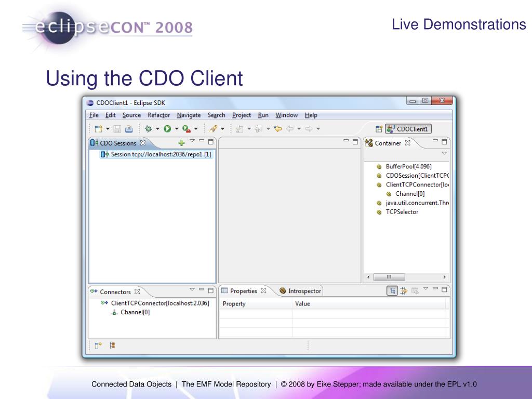The width and height of the screenshot is (532, 399).
Task: Click the Back navigation arrow
Action: (x=290, y=129)
